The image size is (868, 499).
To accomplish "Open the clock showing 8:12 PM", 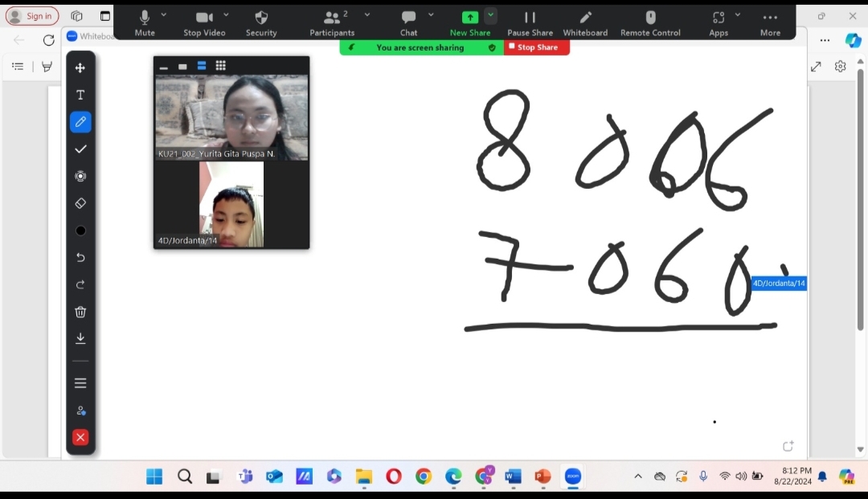I will (x=793, y=476).
